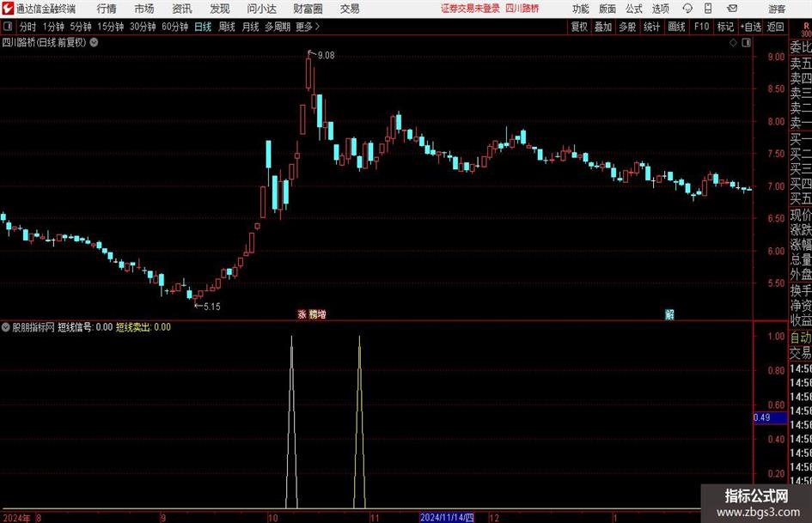
Task: Click the 涨 marker below chart
Action: click(302, 314)
